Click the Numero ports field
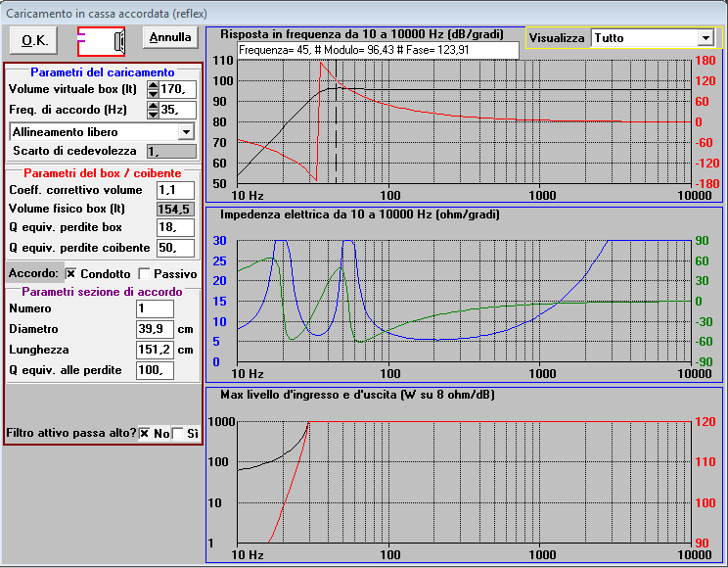728x568 pixels. [155, 308]
